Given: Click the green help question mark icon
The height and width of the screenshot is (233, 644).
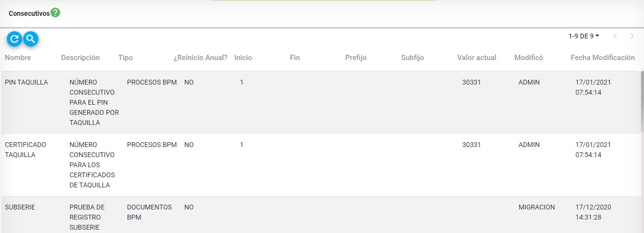Looking at the screenshot, I should click(x=55, y=13).
